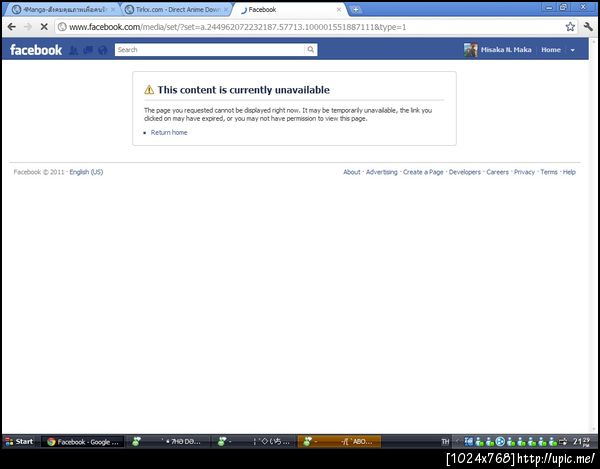Click the Return home link
Viewport: 600px width, 469px height.
click(169, 132)
